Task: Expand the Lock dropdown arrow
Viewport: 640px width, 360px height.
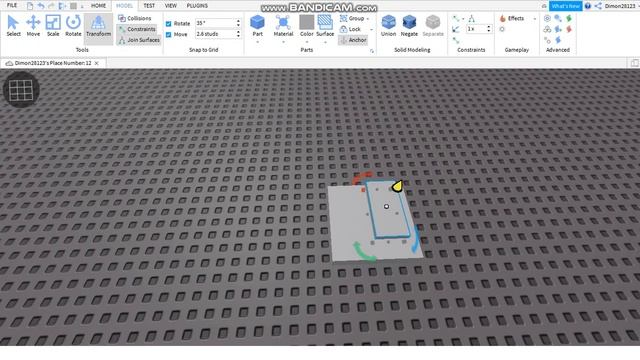Action: (x=371, y=30)
